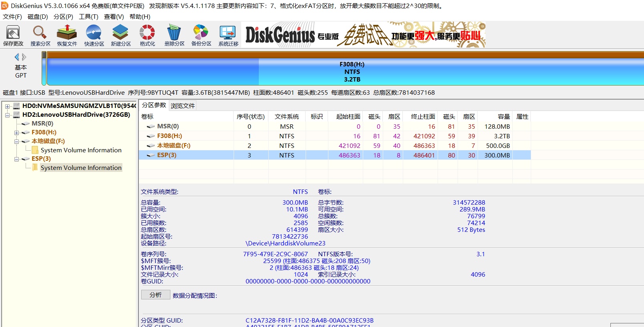Viewport: 644px width, 327px height.
Task: Open the 帮助(H) menu
Action: coord(140,16)
